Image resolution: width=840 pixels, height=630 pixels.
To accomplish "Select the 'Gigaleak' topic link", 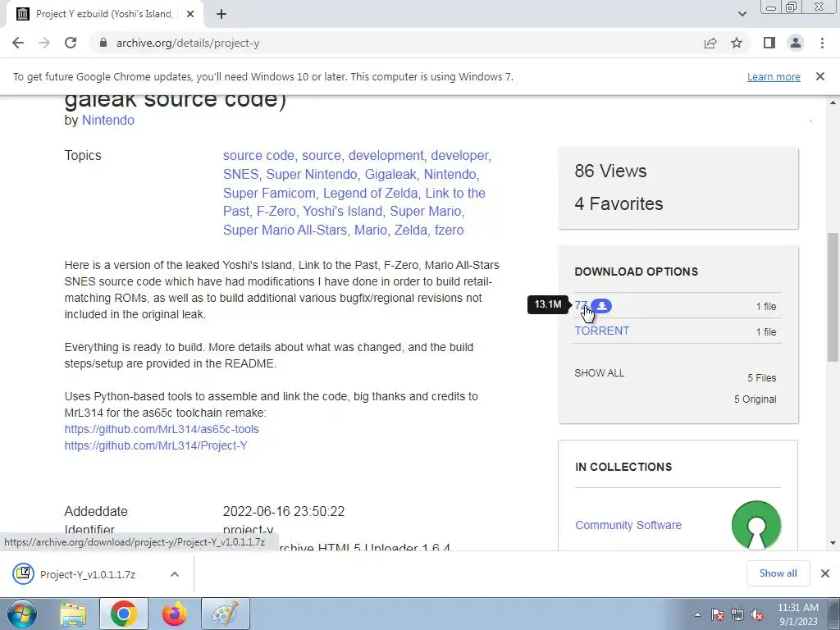I will (x=390, y=174).
